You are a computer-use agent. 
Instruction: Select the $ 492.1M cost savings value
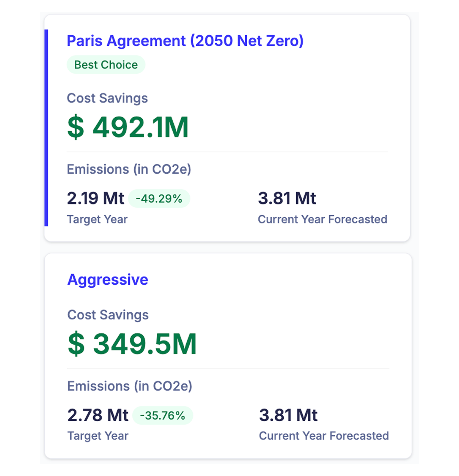128,127
